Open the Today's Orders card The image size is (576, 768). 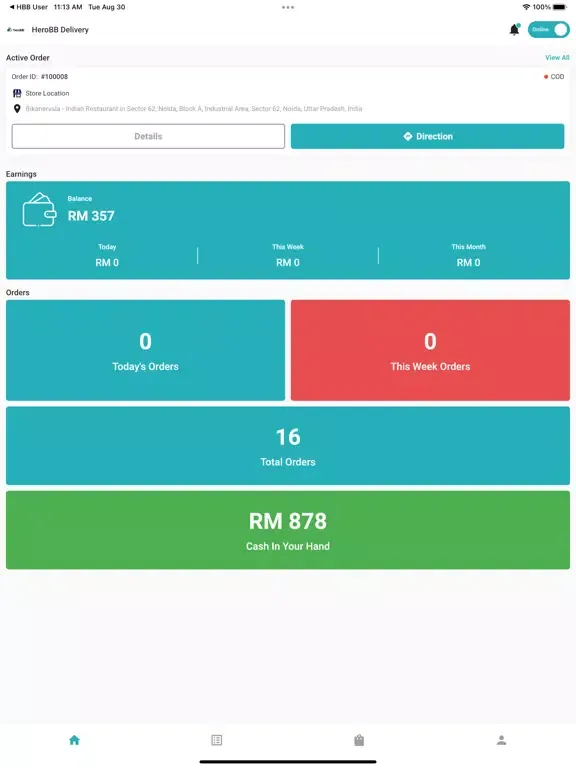[x=145, y=350]
